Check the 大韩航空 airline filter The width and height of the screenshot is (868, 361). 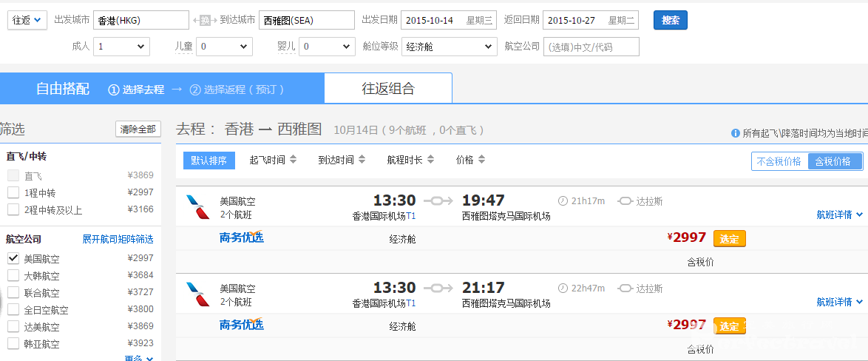(x=13, y=276)
